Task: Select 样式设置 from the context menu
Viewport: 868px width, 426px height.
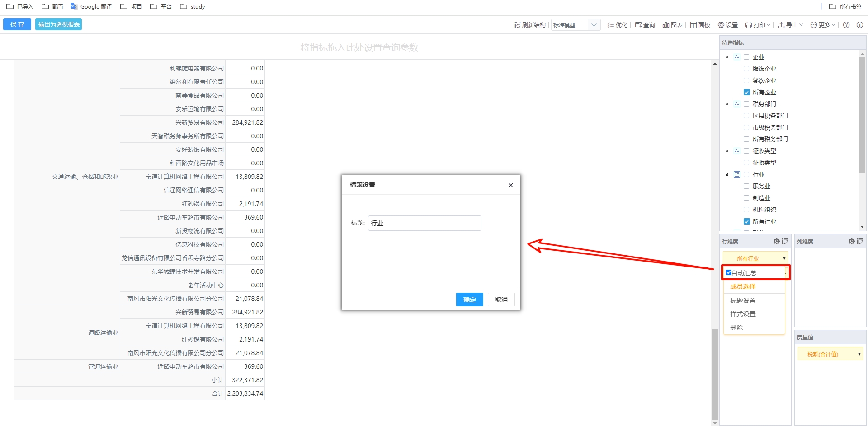Action: point(743,314)
